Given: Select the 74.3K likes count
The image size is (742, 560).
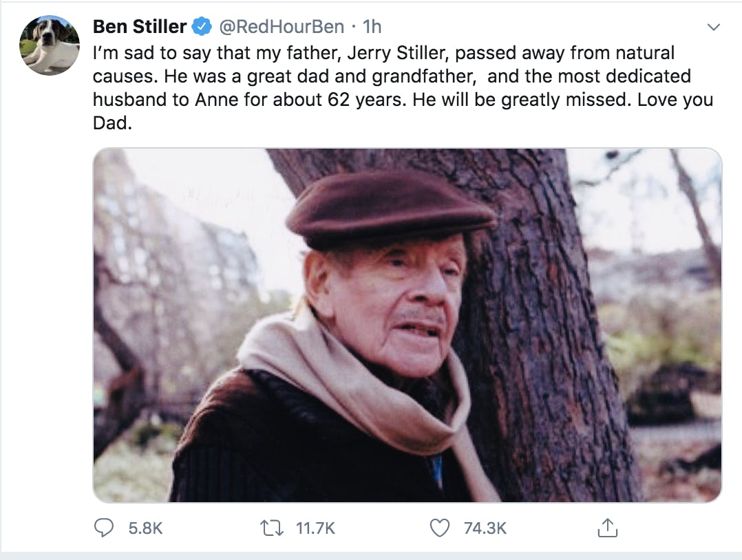Looking at the screenshot, I should point(485,528).
